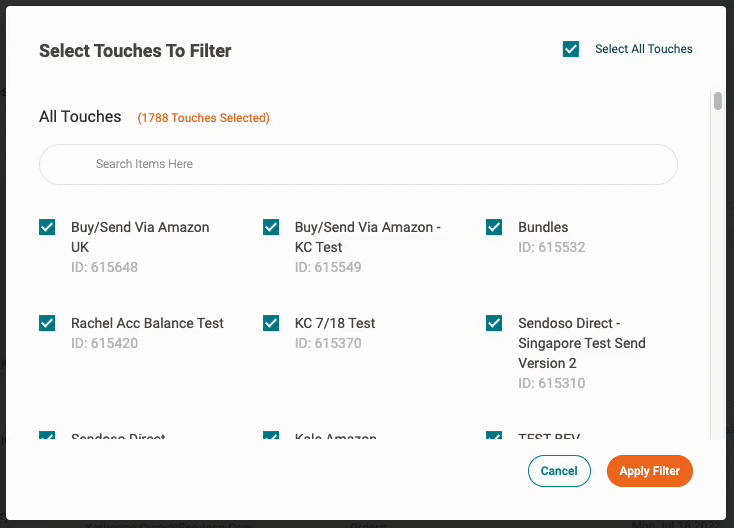Click the KC 7/18 Test label text

335,323
